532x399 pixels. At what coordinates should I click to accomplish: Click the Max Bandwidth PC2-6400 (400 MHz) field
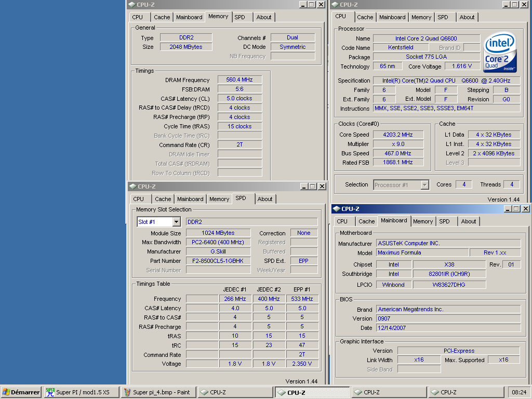click(218, 242)
